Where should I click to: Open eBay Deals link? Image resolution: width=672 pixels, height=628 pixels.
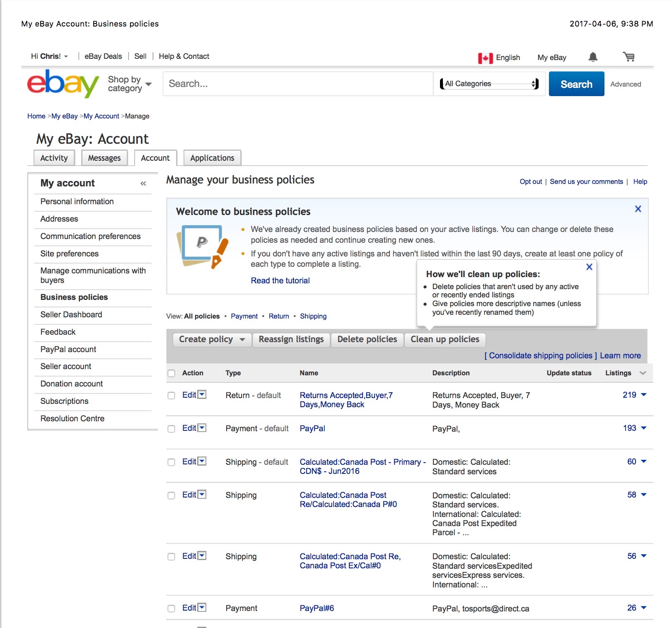103,56
